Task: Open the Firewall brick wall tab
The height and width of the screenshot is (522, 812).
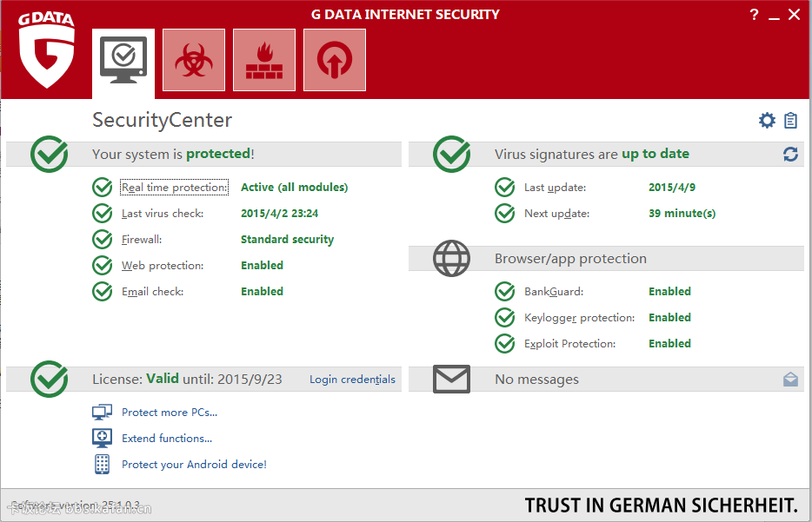Action: [264, 60]
